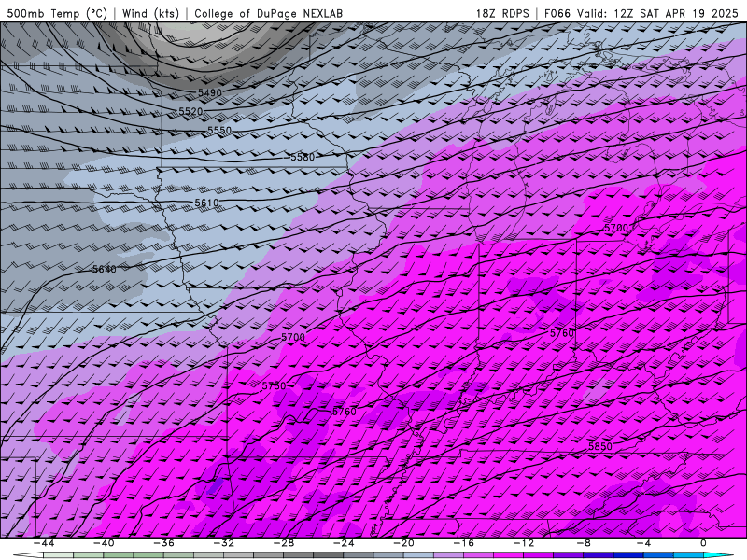Click the -28 value on color scale
747x560 pixels.
[x=284, y=543]
